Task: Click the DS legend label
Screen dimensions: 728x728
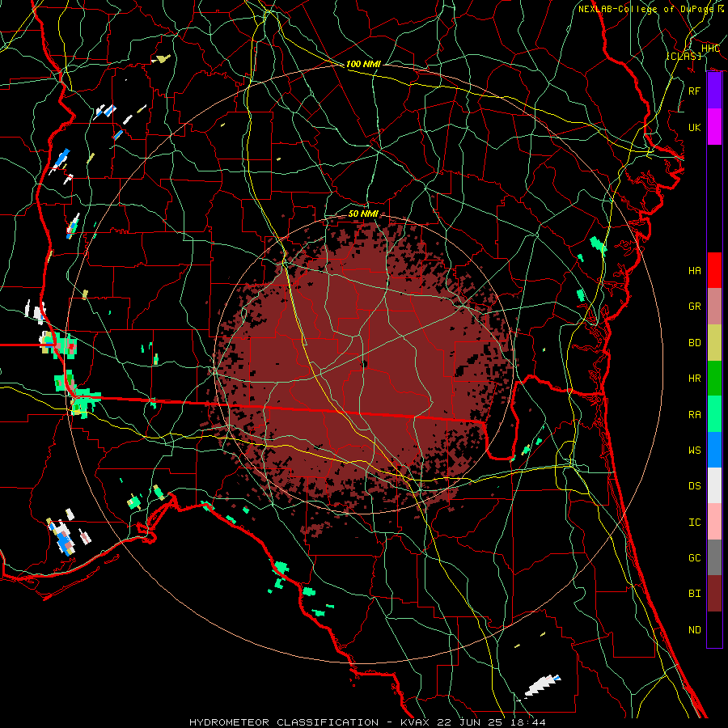Action: (x=694, y=486)
